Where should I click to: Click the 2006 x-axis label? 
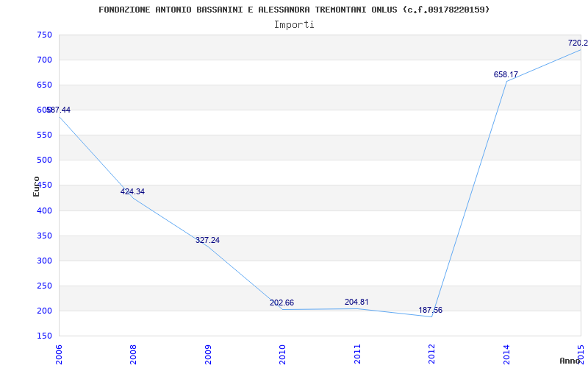[59, 355]
